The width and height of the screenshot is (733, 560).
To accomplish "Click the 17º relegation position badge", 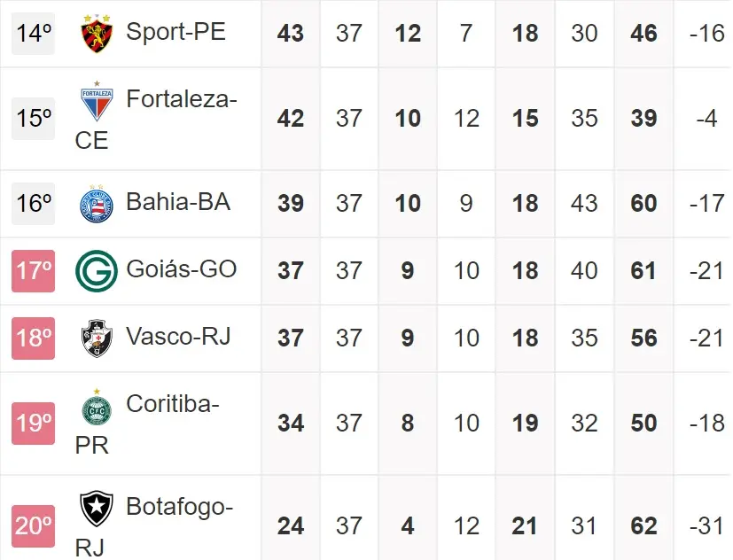I will pyautogui.click(x=34, y=270).
